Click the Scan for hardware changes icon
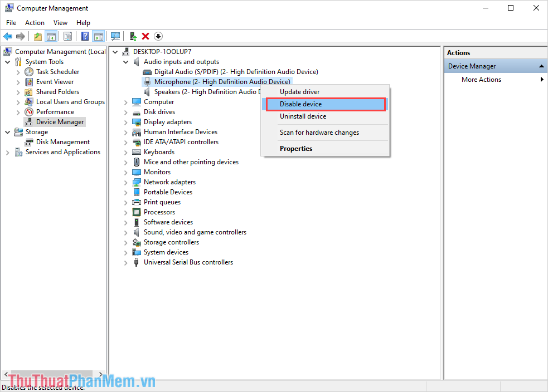The image size is (548, 392). coord(115,36)
